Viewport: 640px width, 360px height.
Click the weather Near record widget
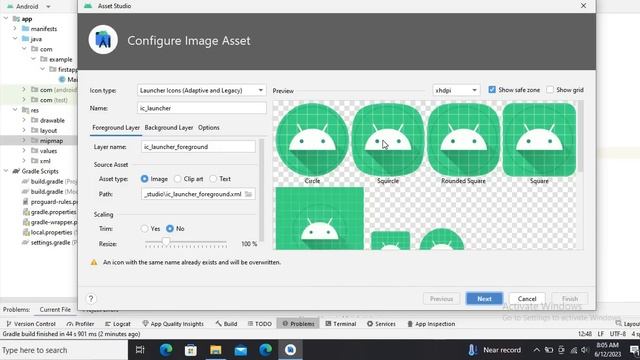pos(494,350)
